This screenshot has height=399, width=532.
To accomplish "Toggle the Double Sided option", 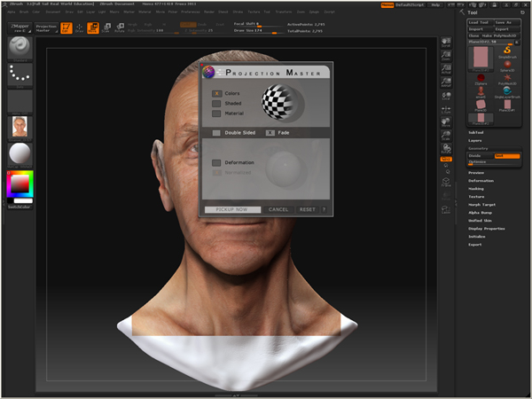I will [x=216, y=133].
